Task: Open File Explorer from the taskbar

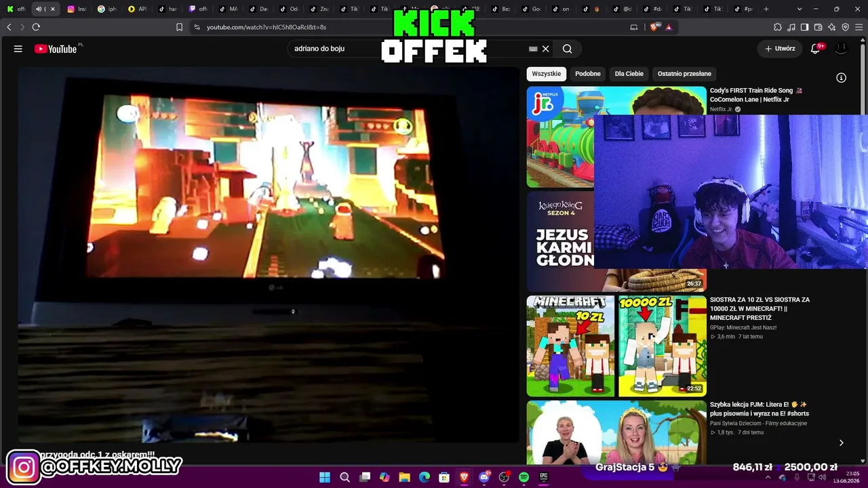Action: 404,477
